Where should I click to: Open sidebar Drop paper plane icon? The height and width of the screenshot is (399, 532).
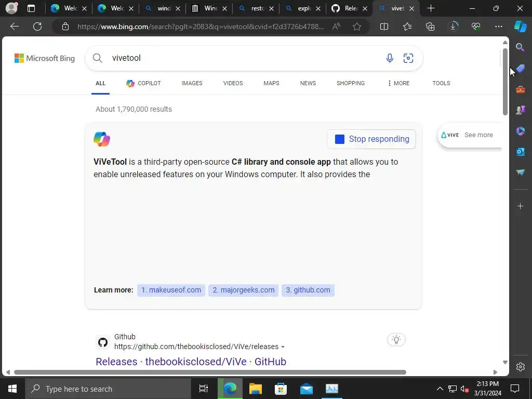pos(521,172)
